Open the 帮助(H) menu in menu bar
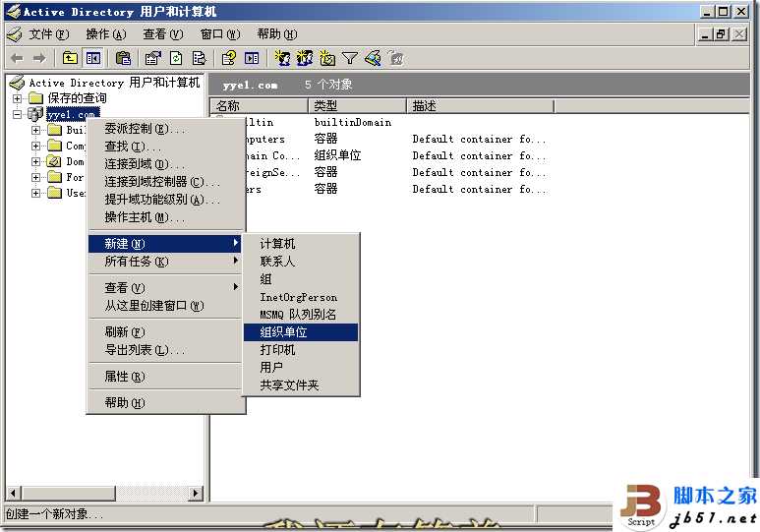The height and width of the screenshot is (532, 760). coord(276,34)
